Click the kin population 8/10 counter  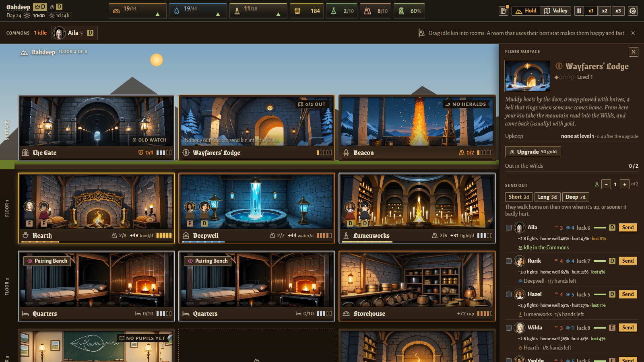pos(376,11)
